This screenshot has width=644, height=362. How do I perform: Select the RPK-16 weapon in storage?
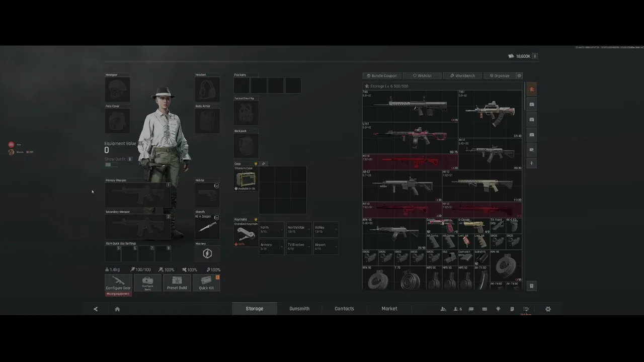394,234
